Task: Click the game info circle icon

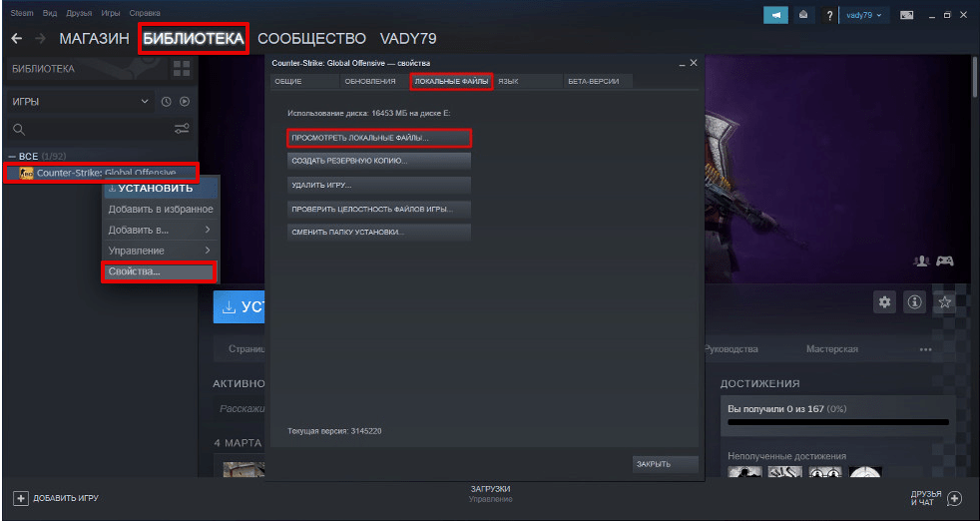Action: click(913, 301)
